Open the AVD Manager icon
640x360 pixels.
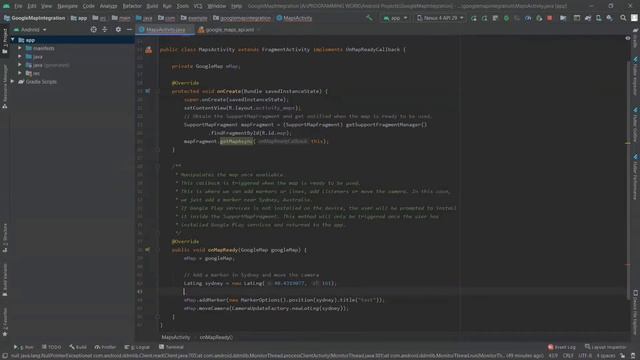point(598,18)
